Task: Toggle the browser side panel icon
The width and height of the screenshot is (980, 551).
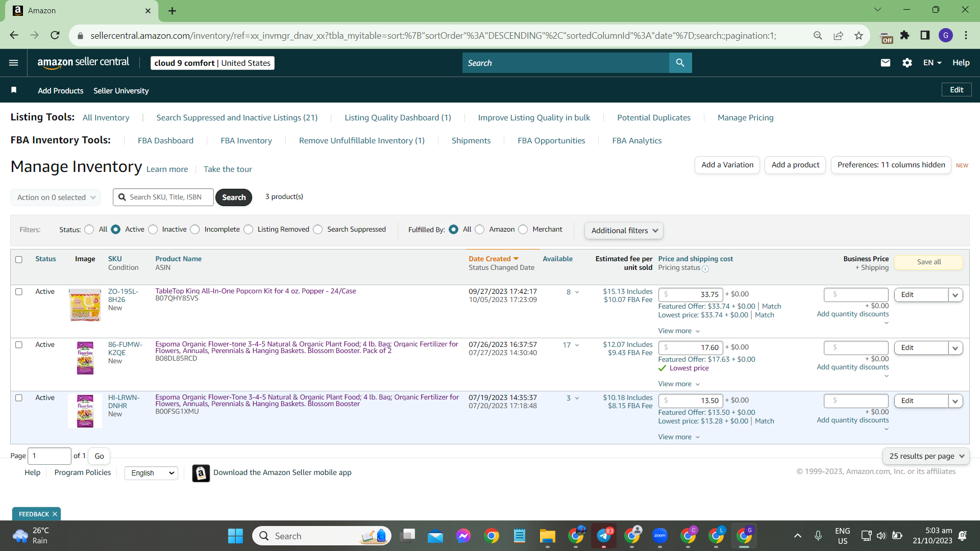Action: tap(925, 35)
